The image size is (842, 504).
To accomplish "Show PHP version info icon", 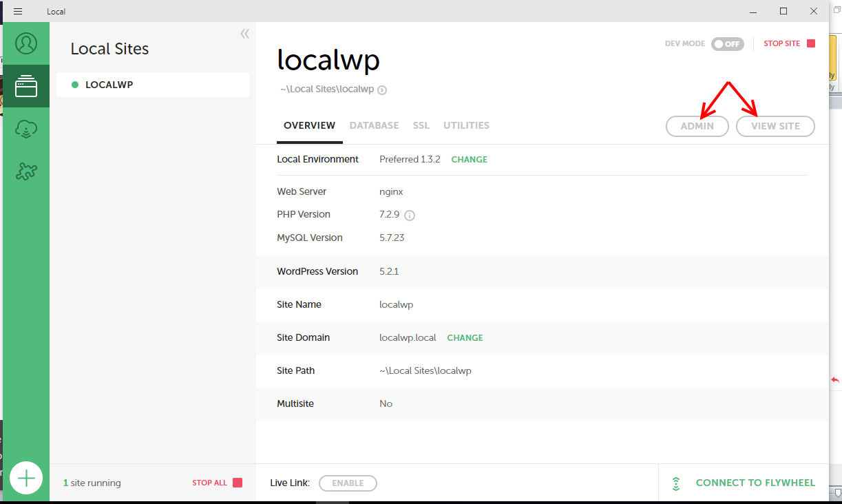I will click(x=410, y=215).
